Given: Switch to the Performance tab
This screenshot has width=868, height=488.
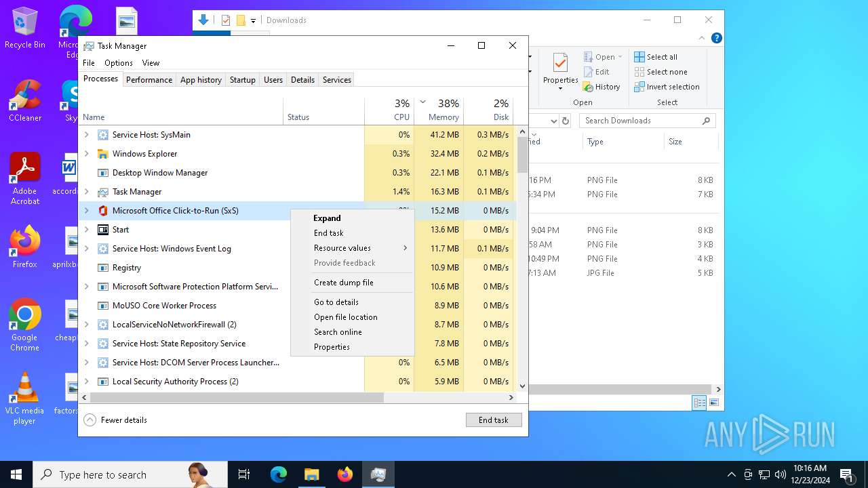Looking at the screenshot, I should point(149,80).
